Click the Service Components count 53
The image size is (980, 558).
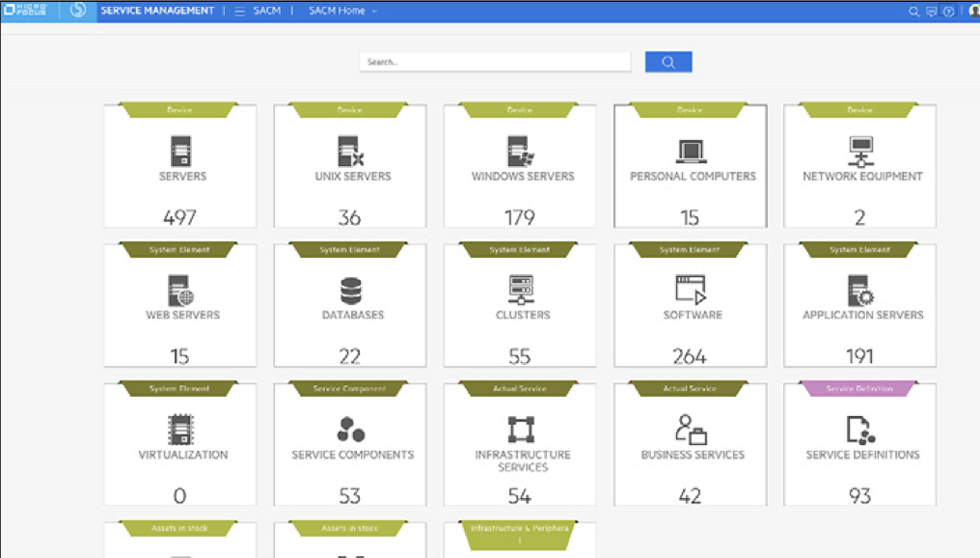pos(350,496)
